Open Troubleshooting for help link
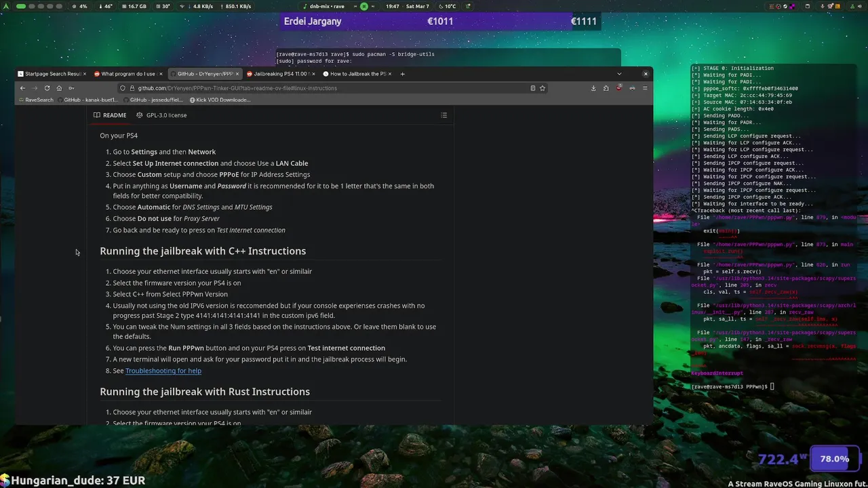 163,371
